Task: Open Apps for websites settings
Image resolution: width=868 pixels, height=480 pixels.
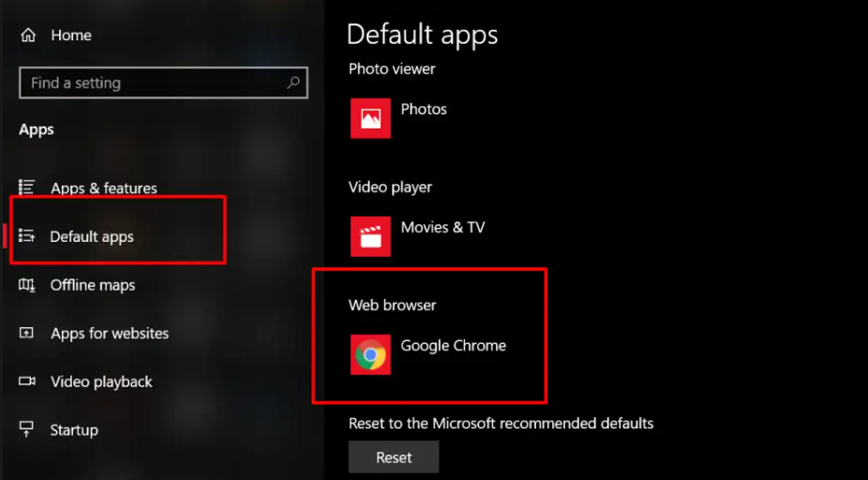Action: click(110, 334)
